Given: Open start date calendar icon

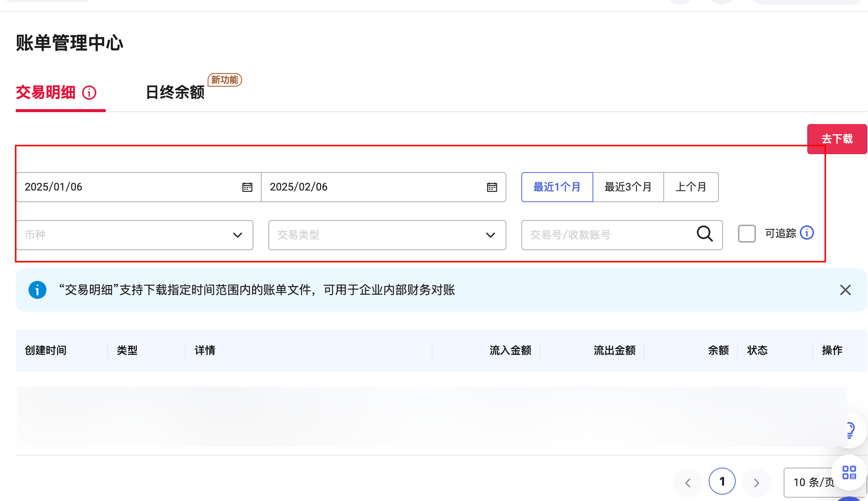Looking at the screenshot, I should click(x=247, y=187).
